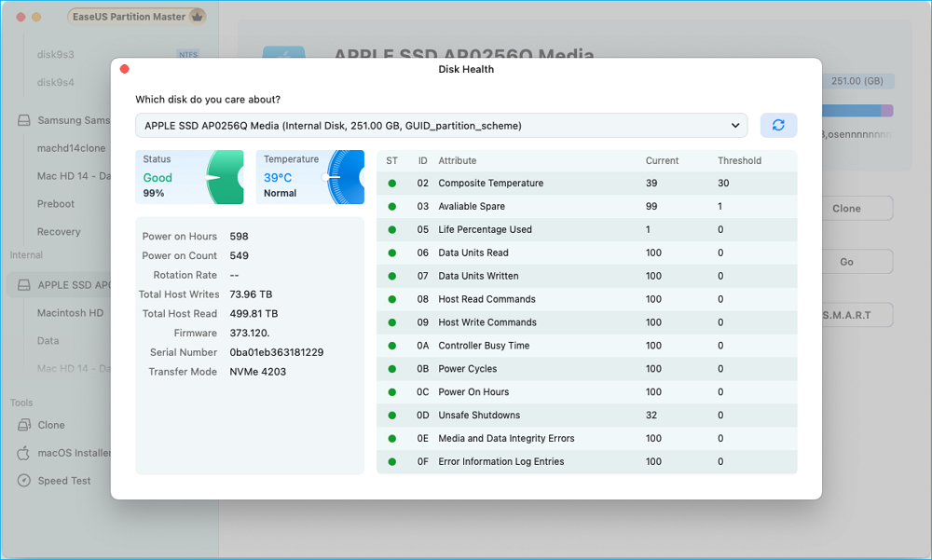Close the Disk Health dialog
This screenshot has width=932, height=560.
click(x=125, y=69)
